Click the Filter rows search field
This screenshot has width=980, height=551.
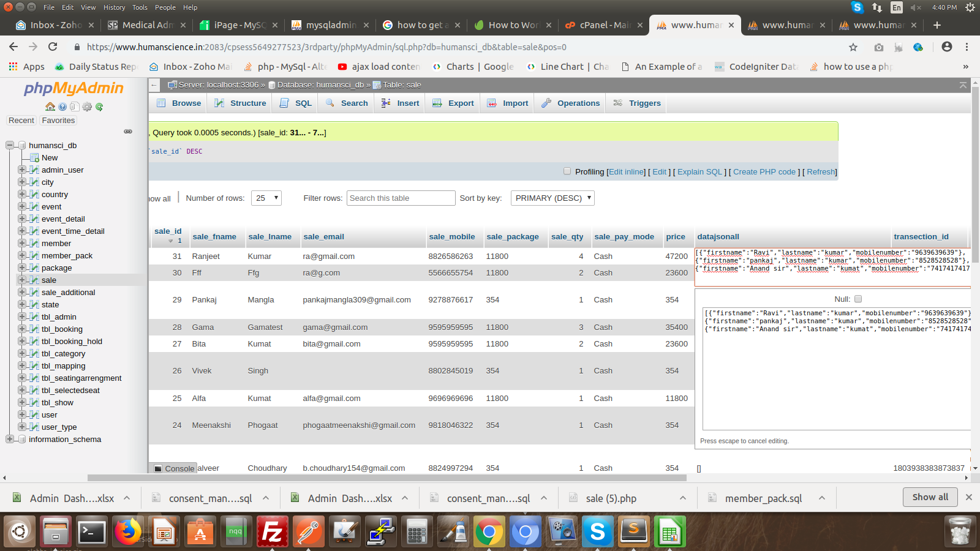coord(401,198)
